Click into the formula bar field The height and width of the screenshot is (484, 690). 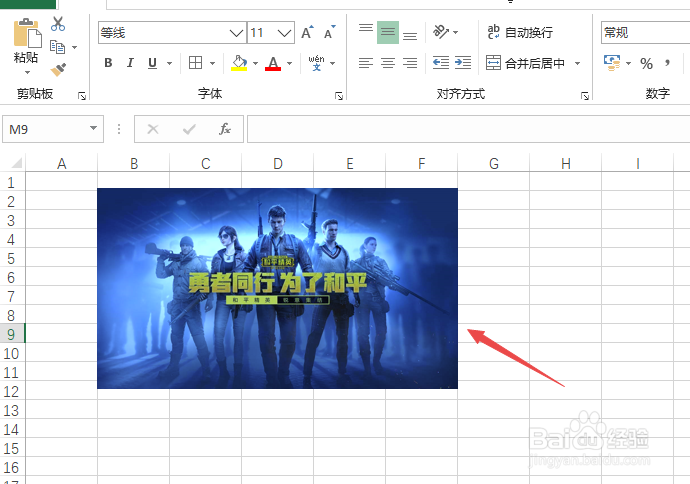[468, 129]
